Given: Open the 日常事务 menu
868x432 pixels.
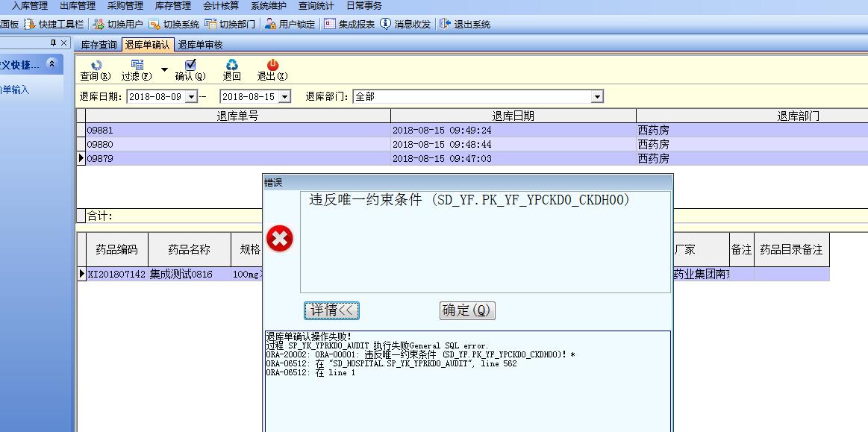Looking at the screenshot, I should [x=363, y=6].
